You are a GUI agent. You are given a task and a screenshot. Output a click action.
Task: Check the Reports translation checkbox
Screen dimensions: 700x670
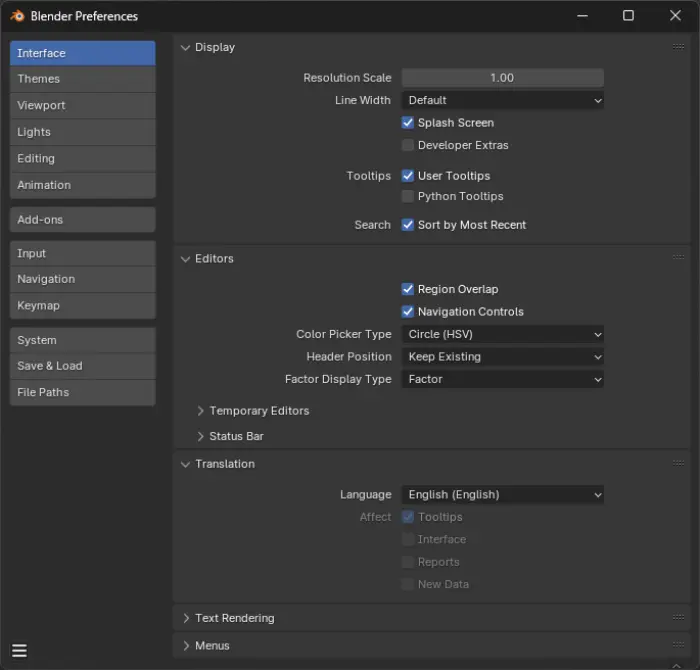click(408, 562)
